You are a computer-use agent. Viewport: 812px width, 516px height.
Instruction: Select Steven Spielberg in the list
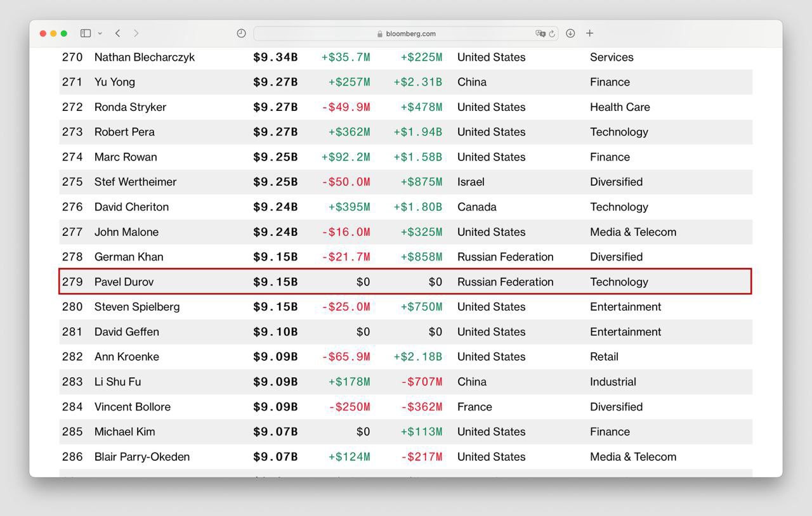137,307
